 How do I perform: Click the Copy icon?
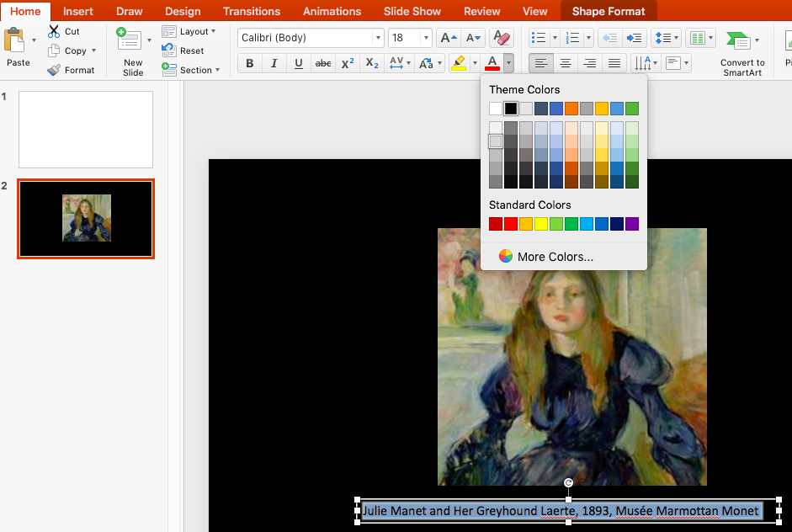54,51
